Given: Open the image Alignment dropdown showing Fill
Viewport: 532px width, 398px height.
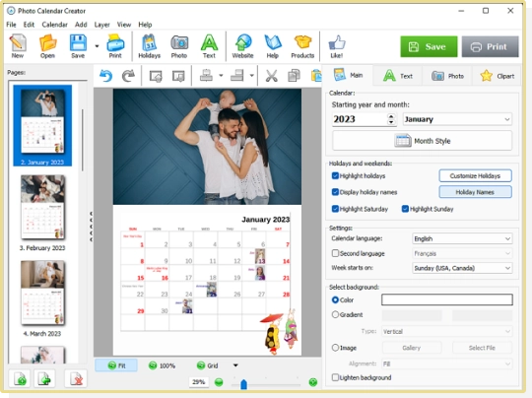Looking at the screenshot, I should pos(446,365).
